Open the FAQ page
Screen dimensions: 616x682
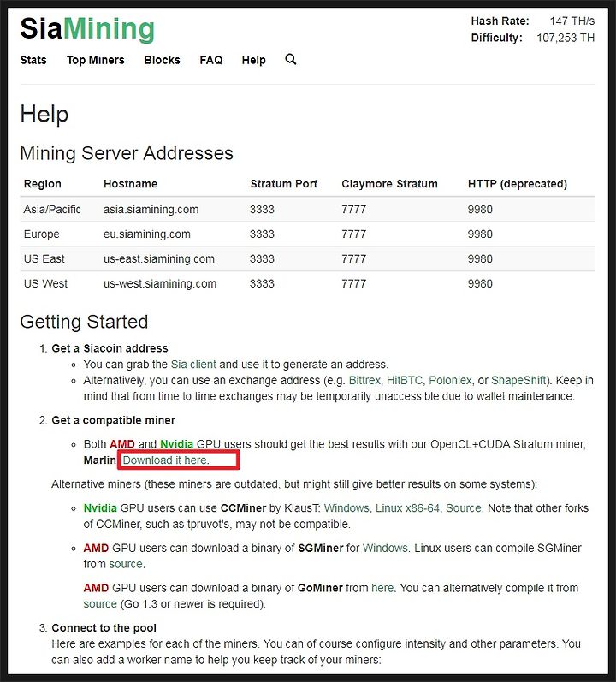[x=211, y=60]
